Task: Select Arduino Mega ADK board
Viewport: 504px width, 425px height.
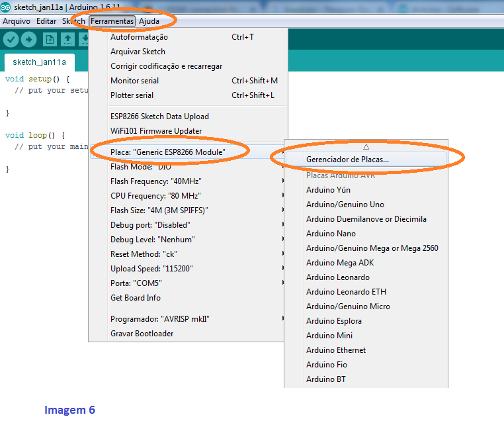Action: [x=366, y=263]
